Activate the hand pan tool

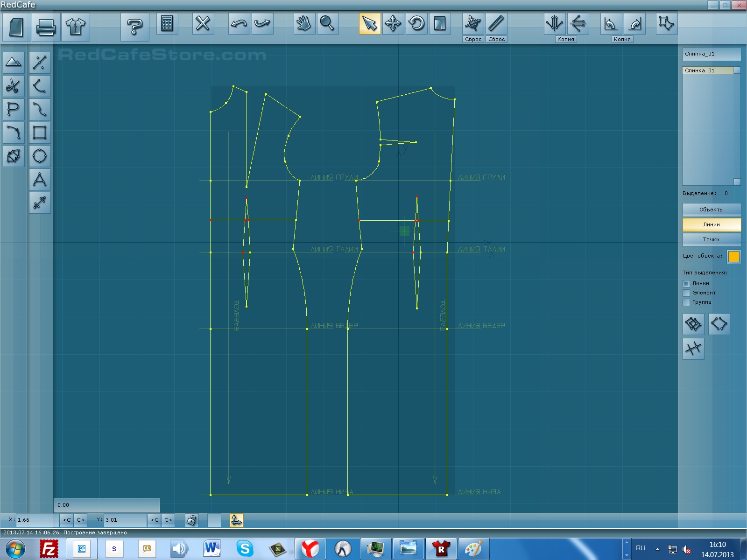tap(304, 23)
